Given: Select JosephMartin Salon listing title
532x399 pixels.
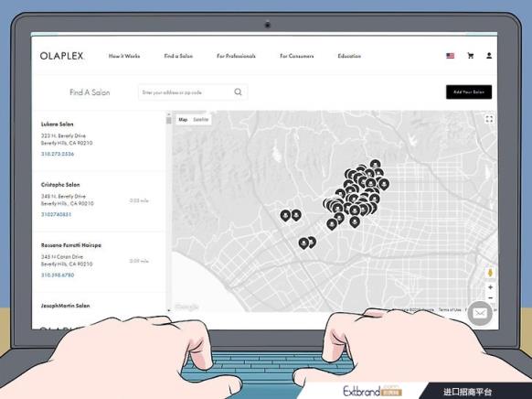Looking at the screenshot, I should (66, 306).
